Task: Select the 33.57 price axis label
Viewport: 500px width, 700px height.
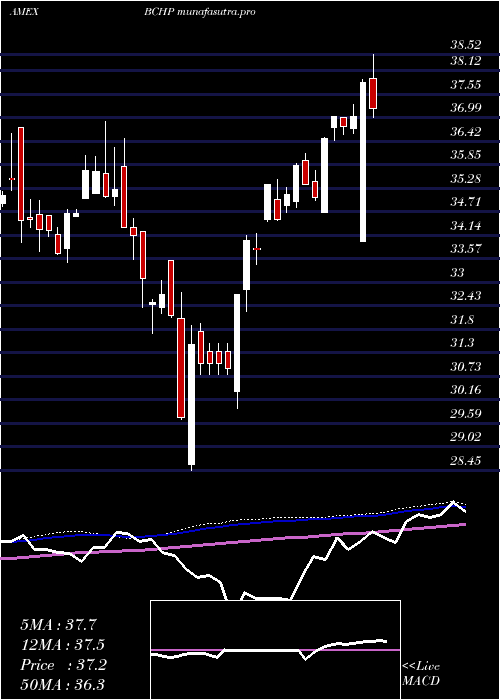Action: [x=466, y=249]
